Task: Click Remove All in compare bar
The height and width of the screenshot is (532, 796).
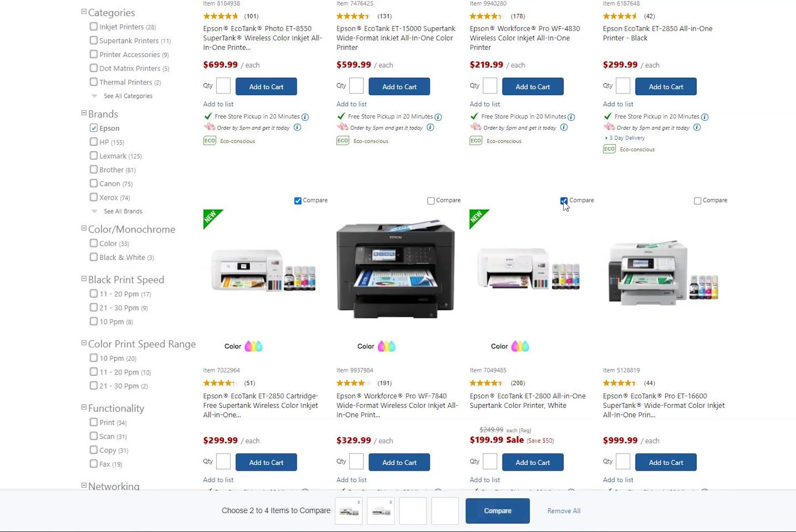Action: (x=564, y=511)
